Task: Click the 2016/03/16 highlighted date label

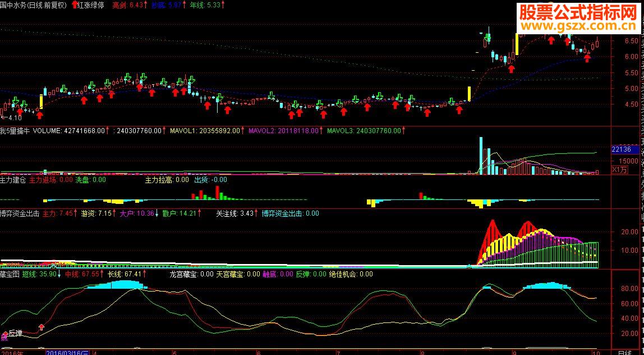Action: coord(67,353)
